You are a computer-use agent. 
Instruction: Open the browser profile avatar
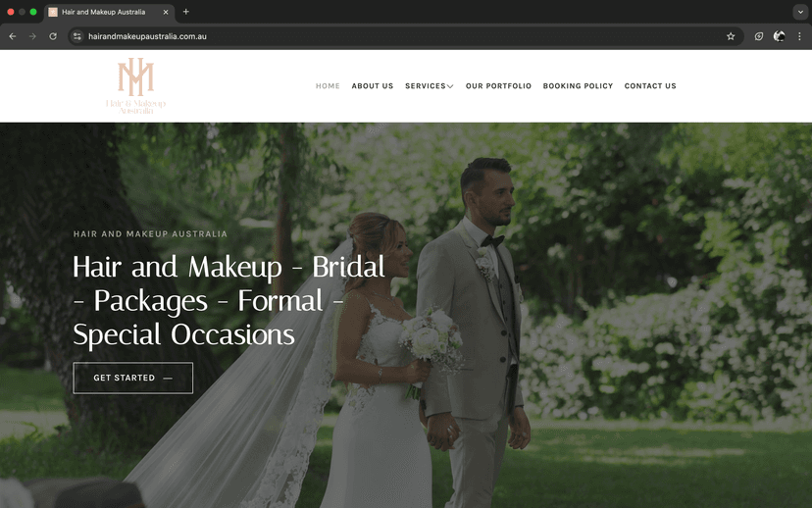[x=780, y=36]
